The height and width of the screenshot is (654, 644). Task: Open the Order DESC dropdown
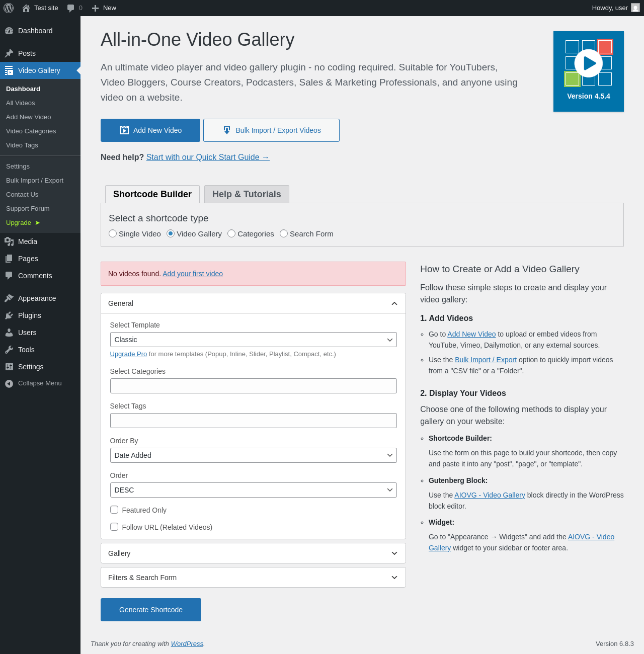[254, 490]
